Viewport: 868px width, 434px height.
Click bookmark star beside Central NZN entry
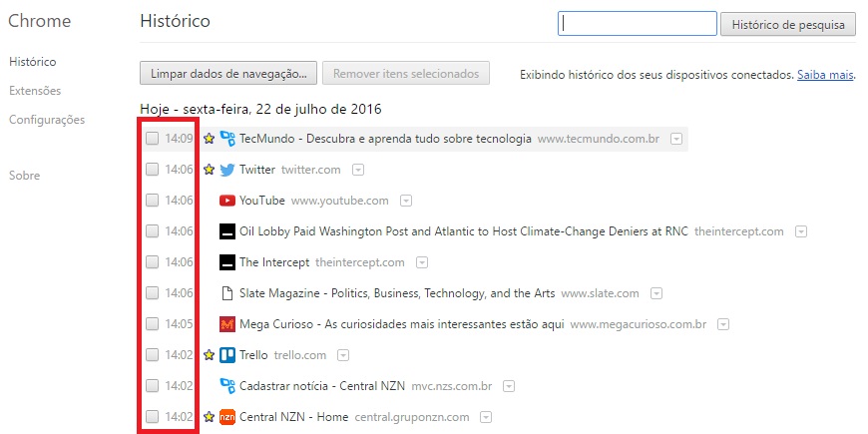(209, 417)
